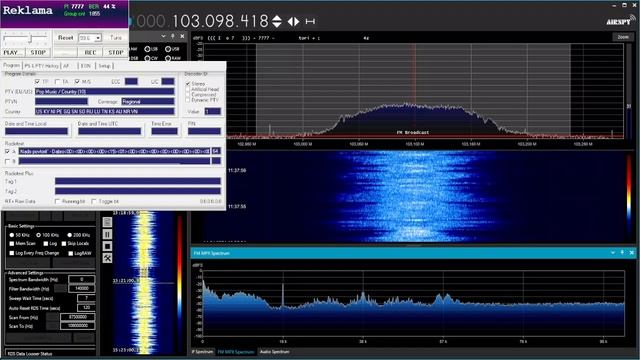Switch to the Program tab
This screenshot has height=360, width=640.
11,65
